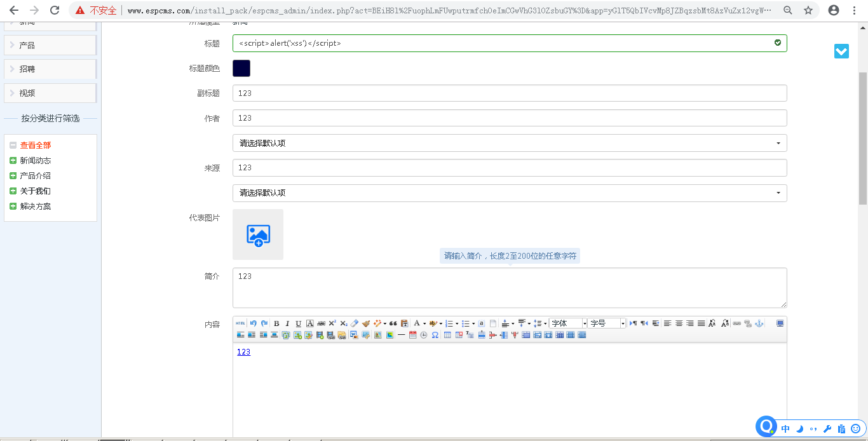The width and height of the screenshot is (868, 441).
Task: Open the HTML source code view
Action: [240, 323]
